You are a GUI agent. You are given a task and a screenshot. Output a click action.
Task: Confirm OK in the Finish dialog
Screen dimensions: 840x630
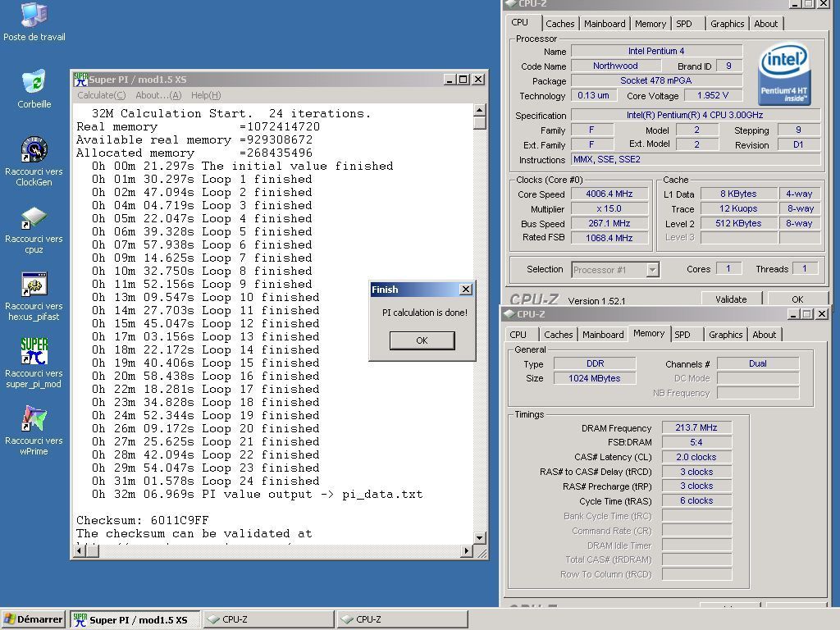pos(422,340)
